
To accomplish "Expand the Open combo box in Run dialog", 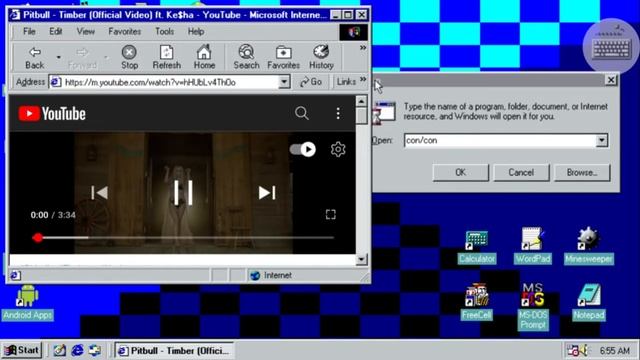I will pos(602,140).
